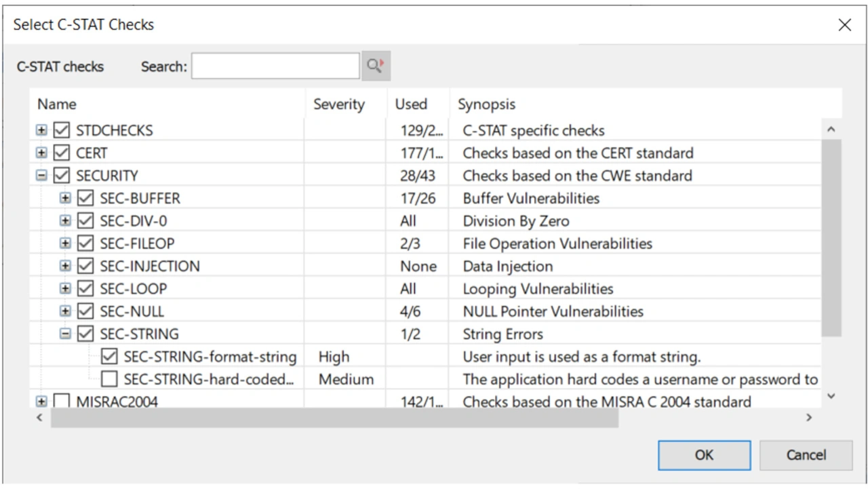The width and height of the screenshot is (868, 489).
Task: Click the Synopsis column header
Action: [486, 104]
